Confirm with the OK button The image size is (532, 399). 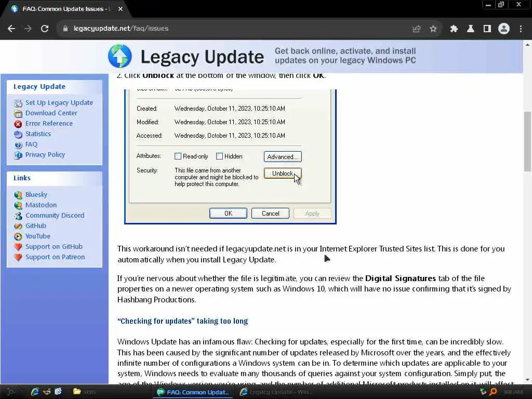pyautogui.click(x=229, y=214)
